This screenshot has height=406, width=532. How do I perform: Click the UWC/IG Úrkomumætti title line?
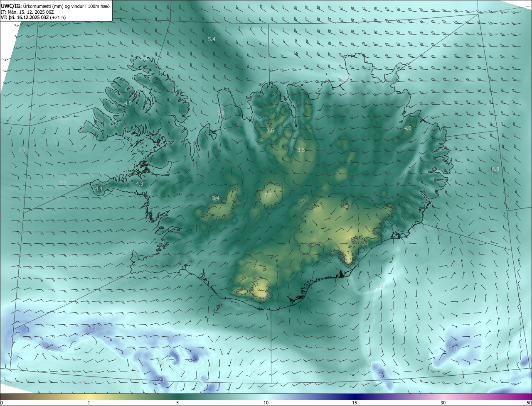coord(55,6)
